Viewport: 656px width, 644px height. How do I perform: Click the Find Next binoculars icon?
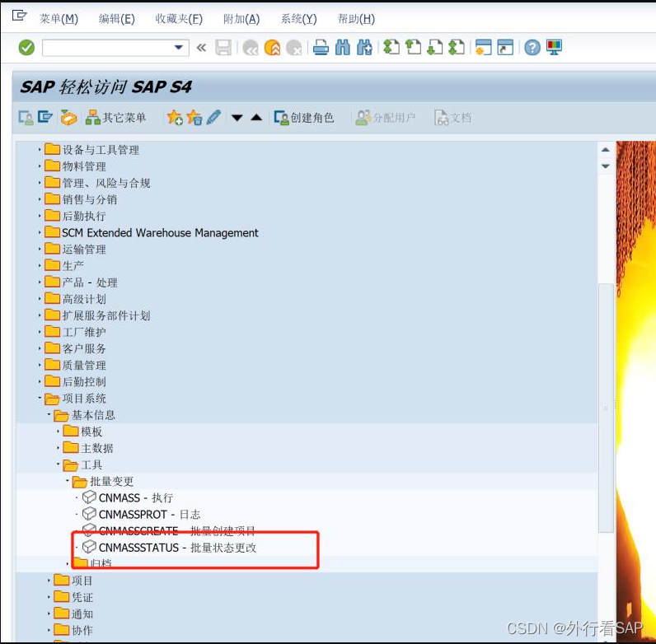point(364,48)
